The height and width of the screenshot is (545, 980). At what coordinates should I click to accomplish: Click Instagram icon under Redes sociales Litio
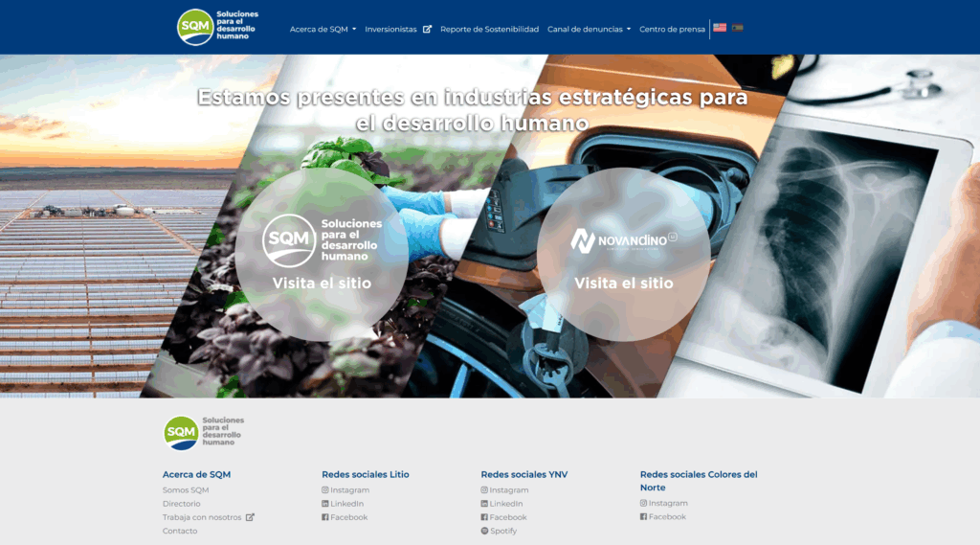pos(325,490)
